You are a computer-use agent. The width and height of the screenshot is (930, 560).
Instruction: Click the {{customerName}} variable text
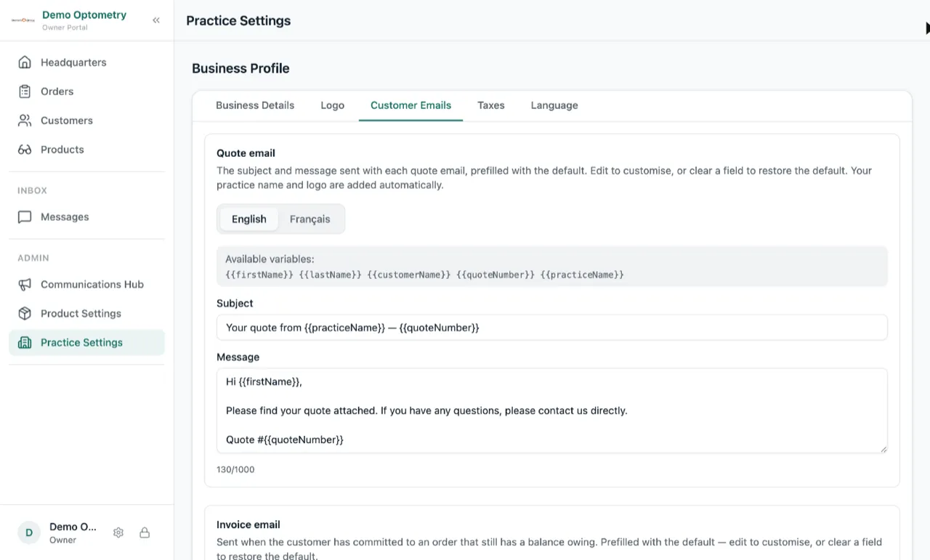coord(409,275)
